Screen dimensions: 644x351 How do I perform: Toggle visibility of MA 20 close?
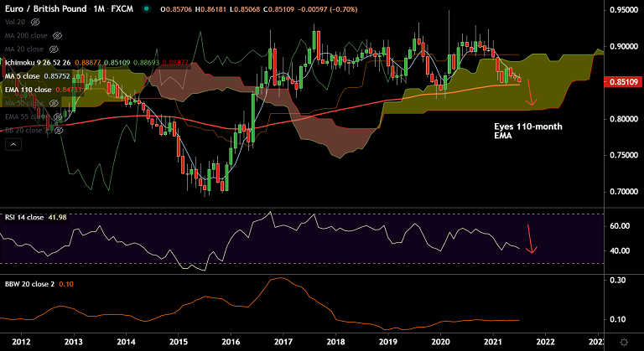54,49
